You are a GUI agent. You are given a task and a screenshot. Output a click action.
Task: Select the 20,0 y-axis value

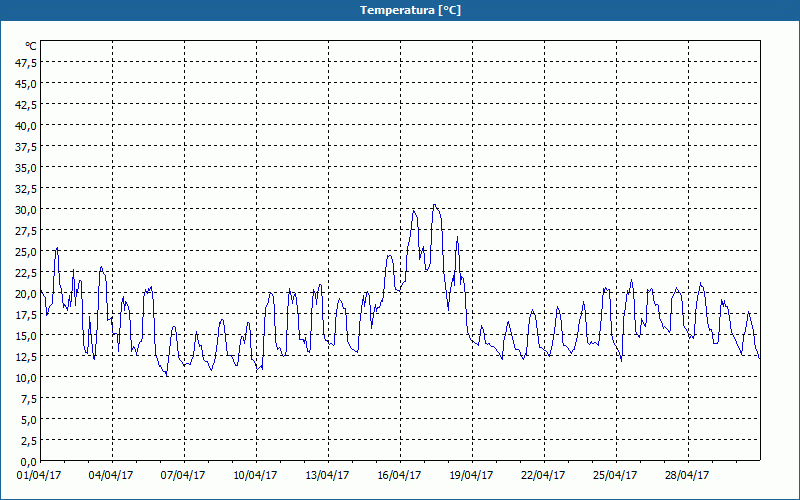coord(26,293)
